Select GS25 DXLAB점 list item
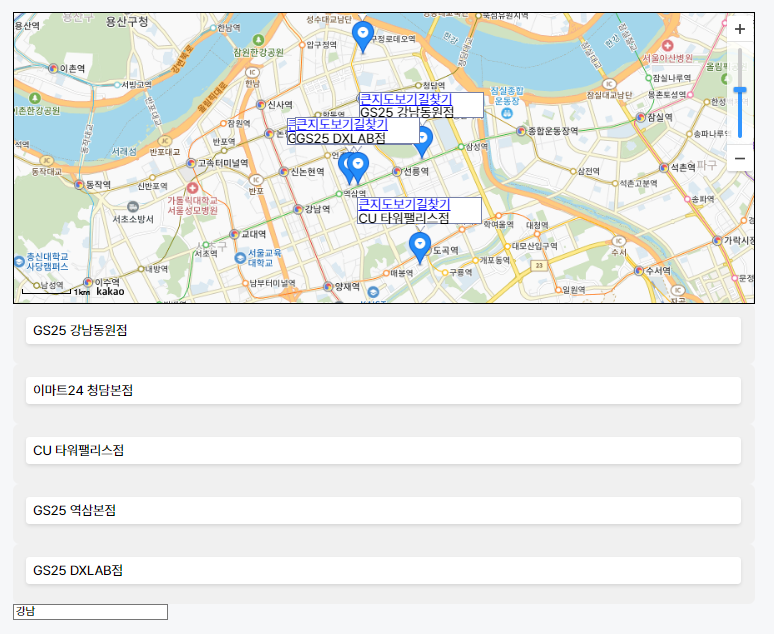The width and height of the screenshot is (774, 634). coord(384,570)
